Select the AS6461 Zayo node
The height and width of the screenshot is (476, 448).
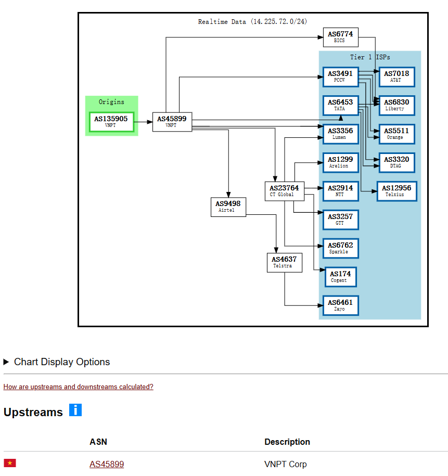tap(340, 305)
